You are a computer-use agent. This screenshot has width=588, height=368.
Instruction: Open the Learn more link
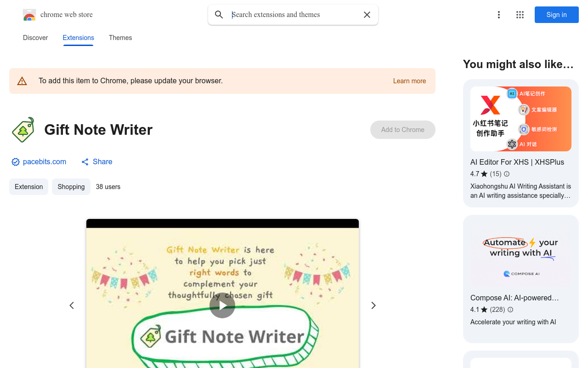[409, 81]
